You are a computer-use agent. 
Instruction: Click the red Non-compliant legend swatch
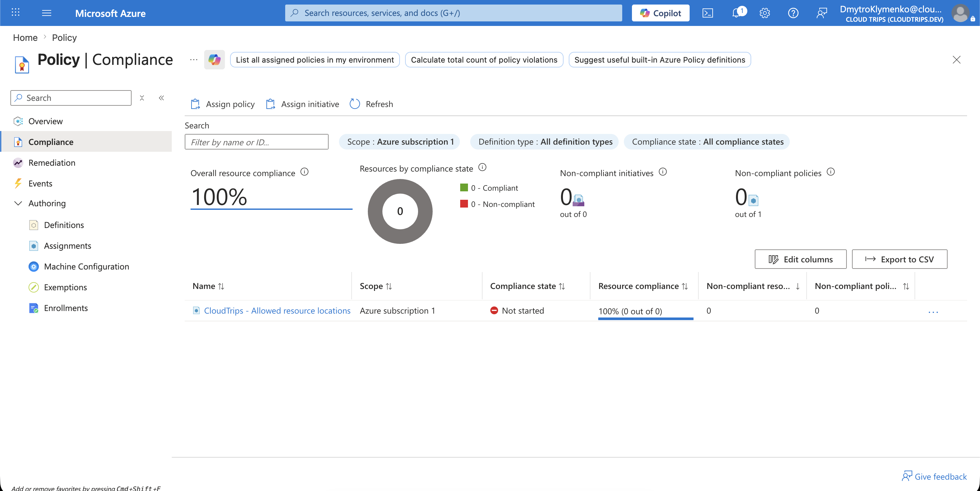pos(464,204)
